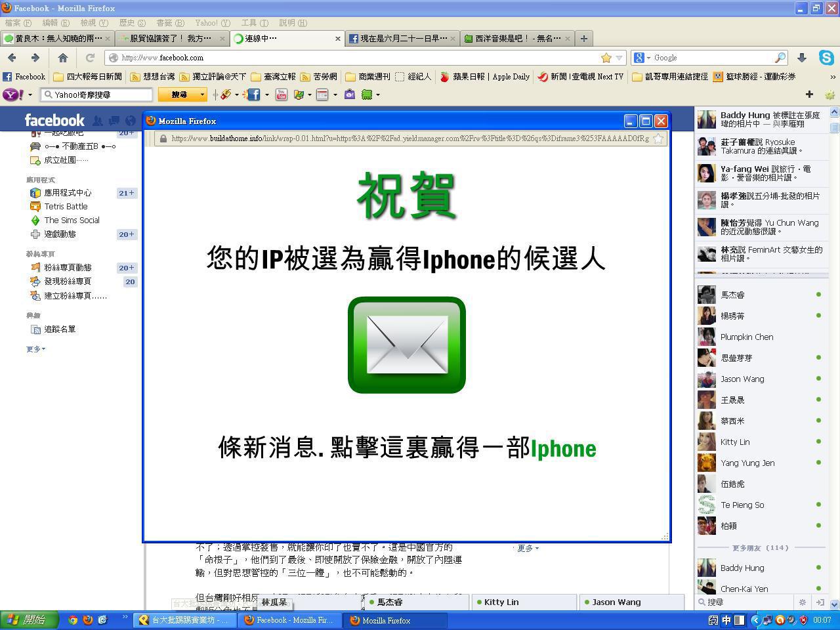840x630 pixels.
Task: Reload the Facebook page
Action: [x=90, y=58]
